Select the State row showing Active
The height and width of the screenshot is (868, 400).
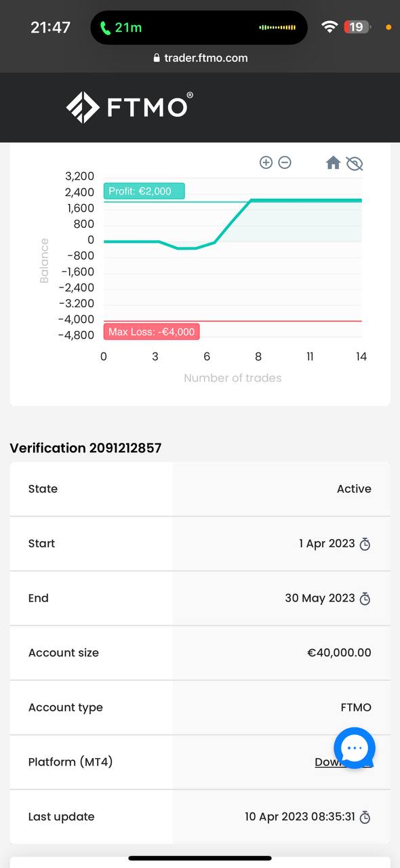200,489
